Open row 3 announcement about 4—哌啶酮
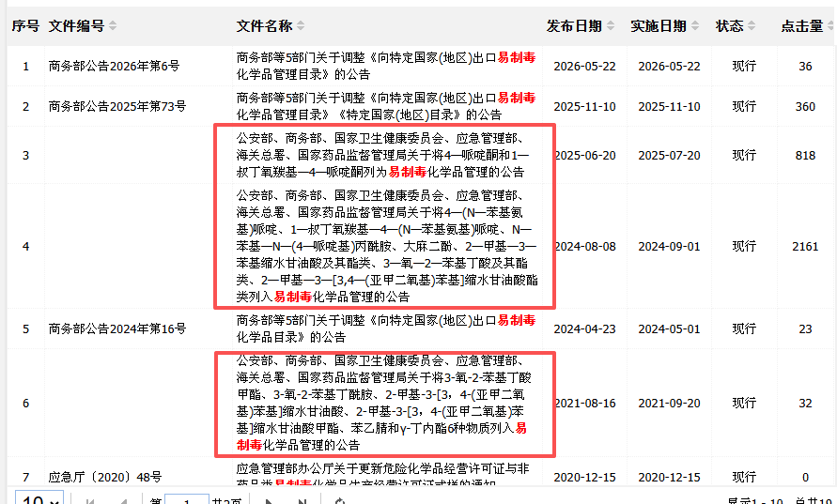Viewport: 837px width, 504px height. [x=382, y=155]
